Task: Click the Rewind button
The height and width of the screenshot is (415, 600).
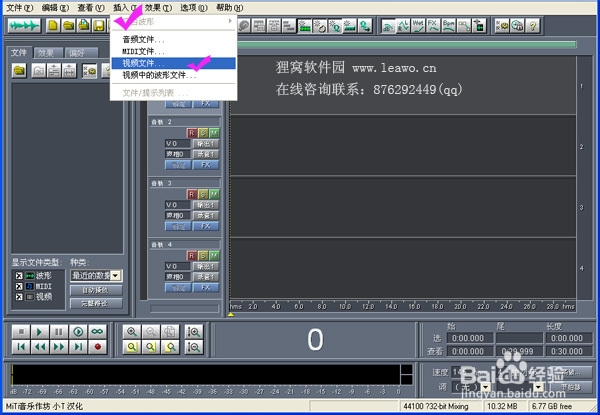Action: point(39,347)
